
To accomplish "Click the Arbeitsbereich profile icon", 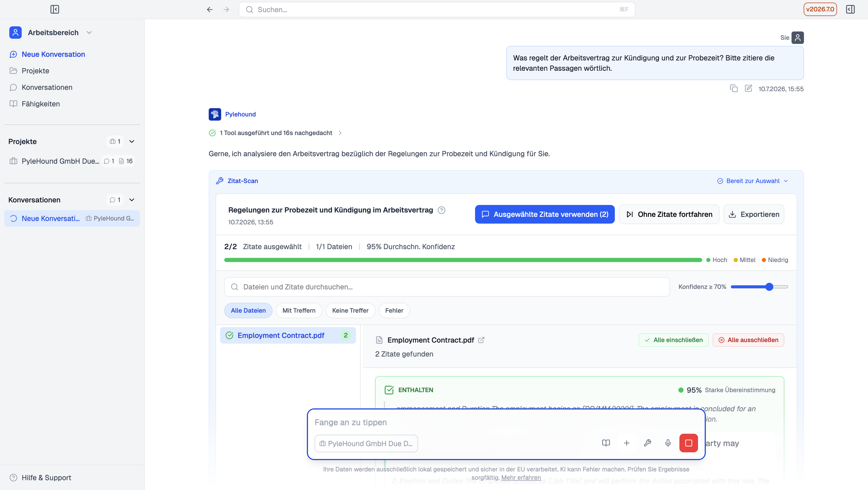I will [x=16, y=32].
